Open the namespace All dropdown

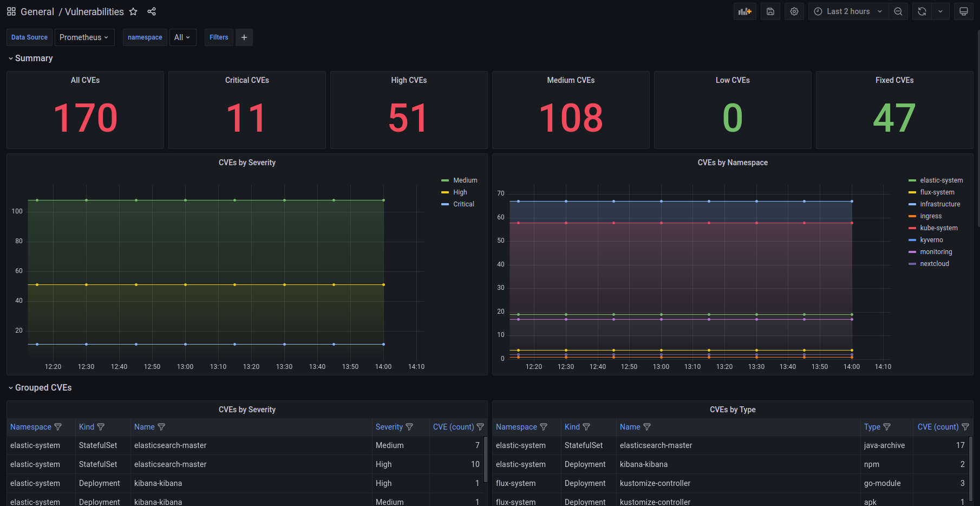[x=182, y=37]
